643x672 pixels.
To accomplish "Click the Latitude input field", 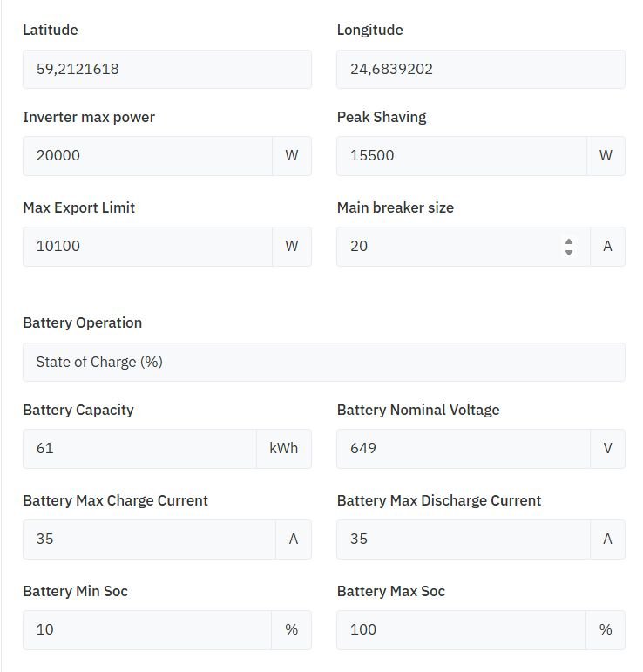I will (x=167, y=70).
